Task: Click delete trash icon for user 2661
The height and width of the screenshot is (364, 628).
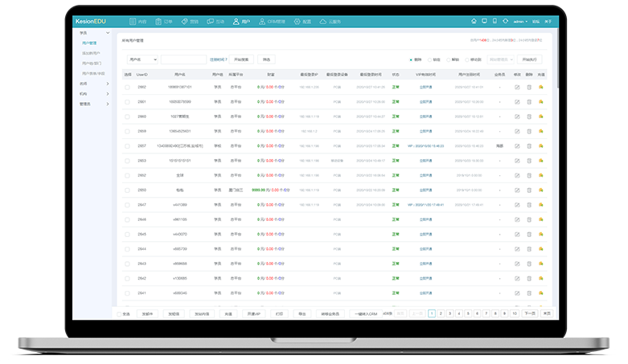Action: pos(529,101)
